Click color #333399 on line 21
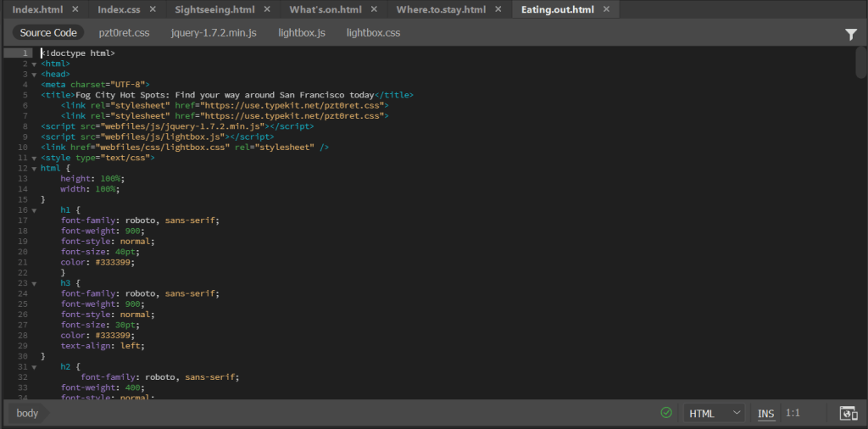The image size is (868, 429). [x=97, y=262]
